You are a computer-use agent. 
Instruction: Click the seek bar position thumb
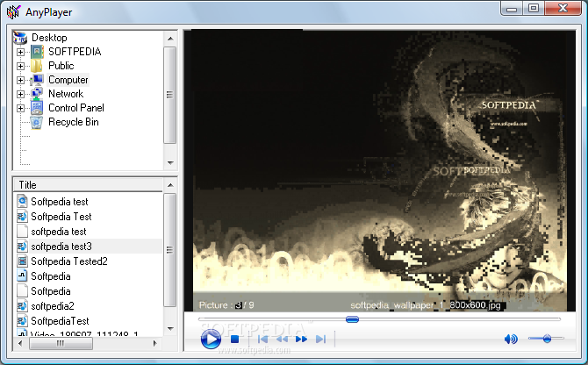click(x=352, y=319)
